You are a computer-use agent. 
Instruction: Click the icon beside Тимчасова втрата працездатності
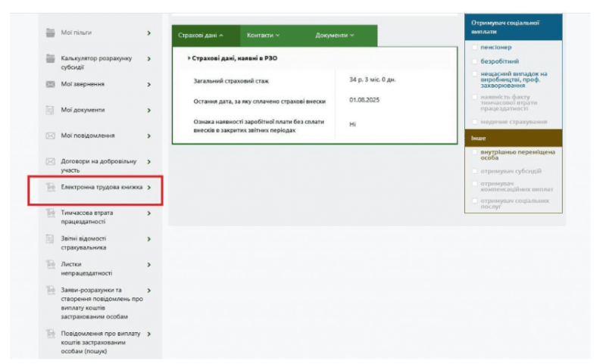[x=50, y=214]
